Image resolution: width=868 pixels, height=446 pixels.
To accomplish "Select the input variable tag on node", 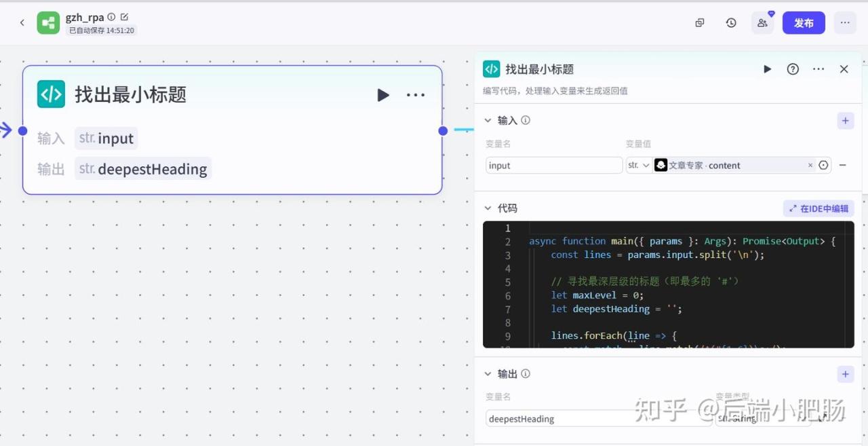I will 106,138.
